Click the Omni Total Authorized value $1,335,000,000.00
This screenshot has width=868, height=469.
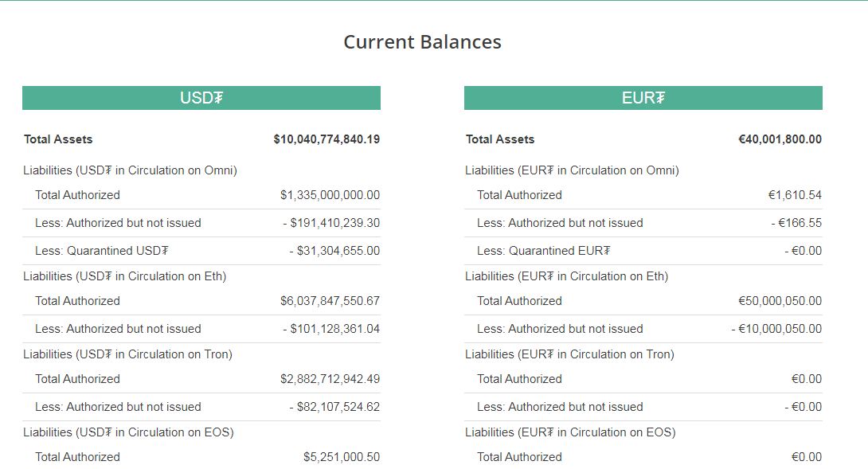tap(330, 195)
